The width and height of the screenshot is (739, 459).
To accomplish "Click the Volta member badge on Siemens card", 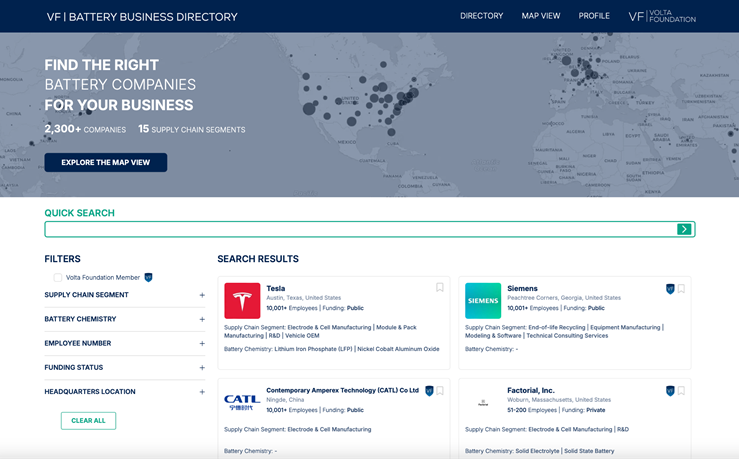I will (670, 289).
